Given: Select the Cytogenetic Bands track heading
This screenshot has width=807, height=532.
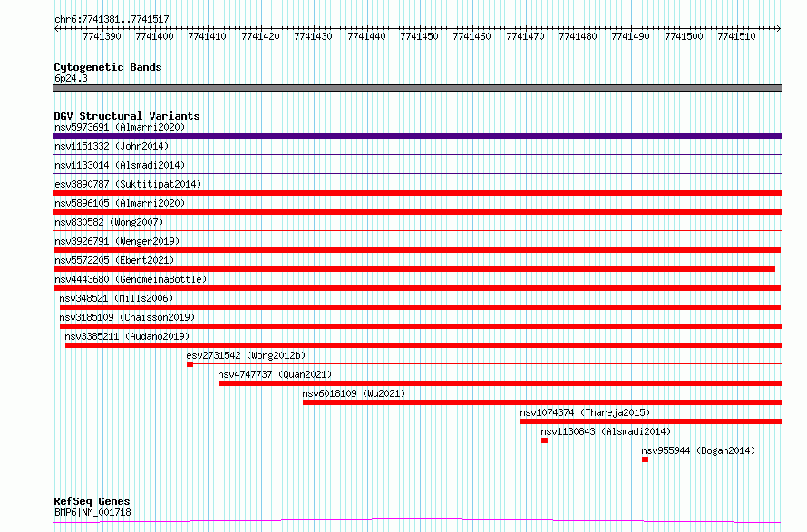Looking at the screenshot, I should [108, 67].
